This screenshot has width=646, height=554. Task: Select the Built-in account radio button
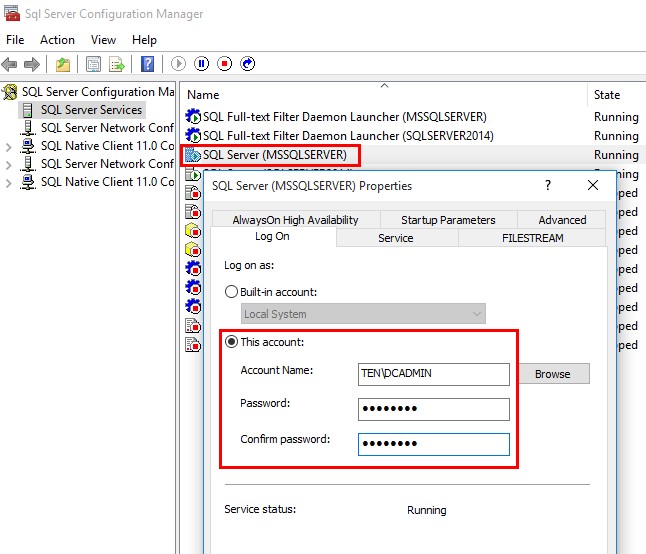tap(231, 292)
